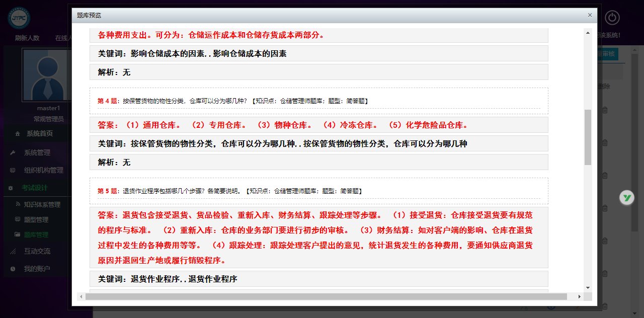Image resolution: width=644 pixels, height=318 pixels.
Task: Click the power logout icon
Action: click(612, 18)
